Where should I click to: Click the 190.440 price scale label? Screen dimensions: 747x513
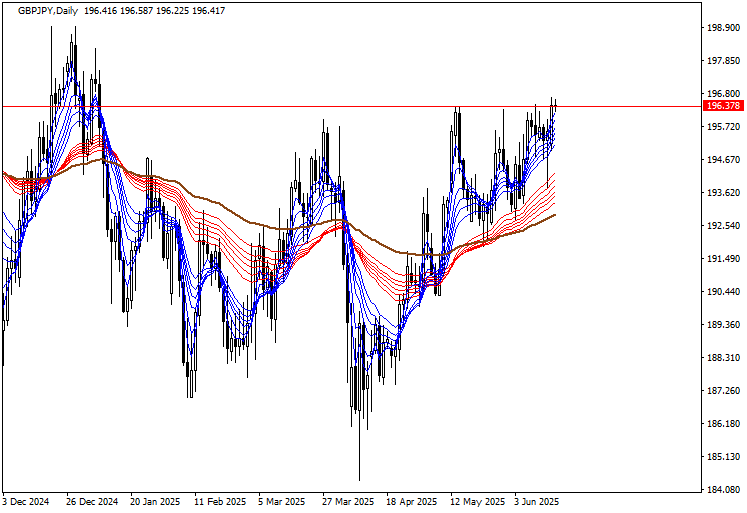coord(723,292)
